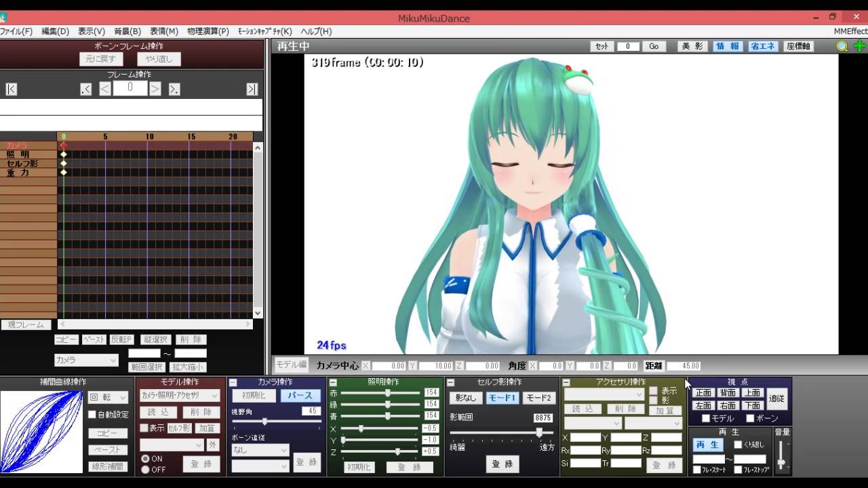Click the magnifier zoom icon in viewport

[x=842, y=46]
